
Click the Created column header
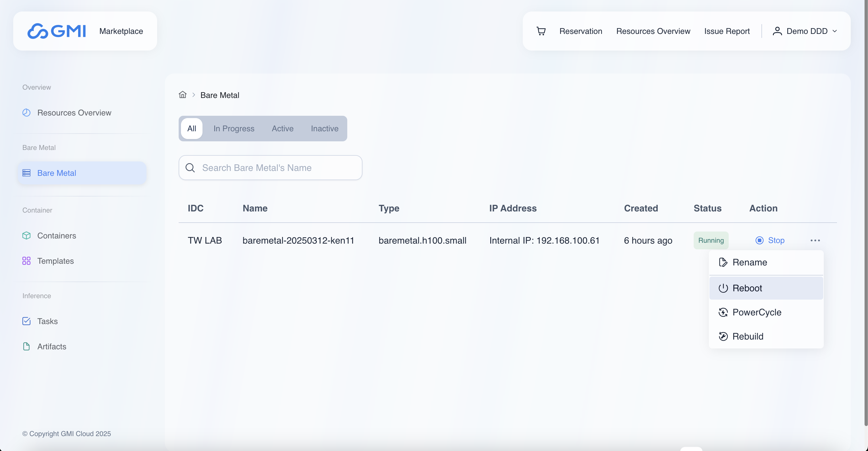click(x=641, y=208)
